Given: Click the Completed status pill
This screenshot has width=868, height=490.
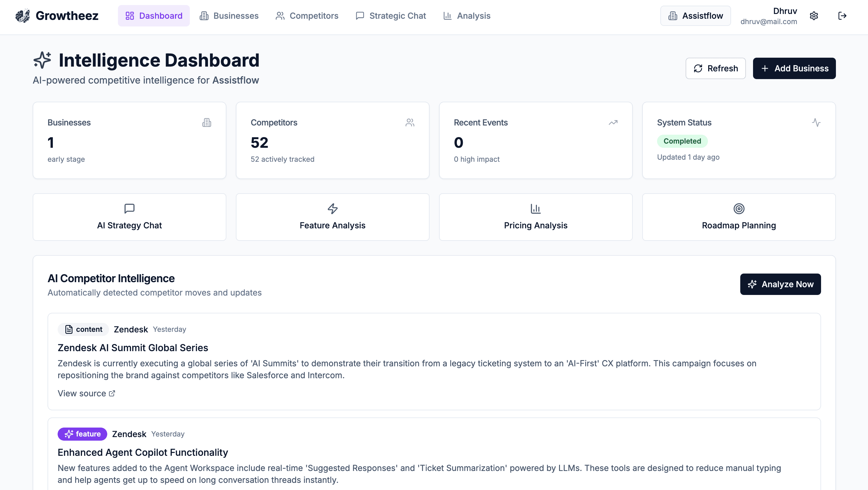Looking at the screenshot, I should (682, 141).
